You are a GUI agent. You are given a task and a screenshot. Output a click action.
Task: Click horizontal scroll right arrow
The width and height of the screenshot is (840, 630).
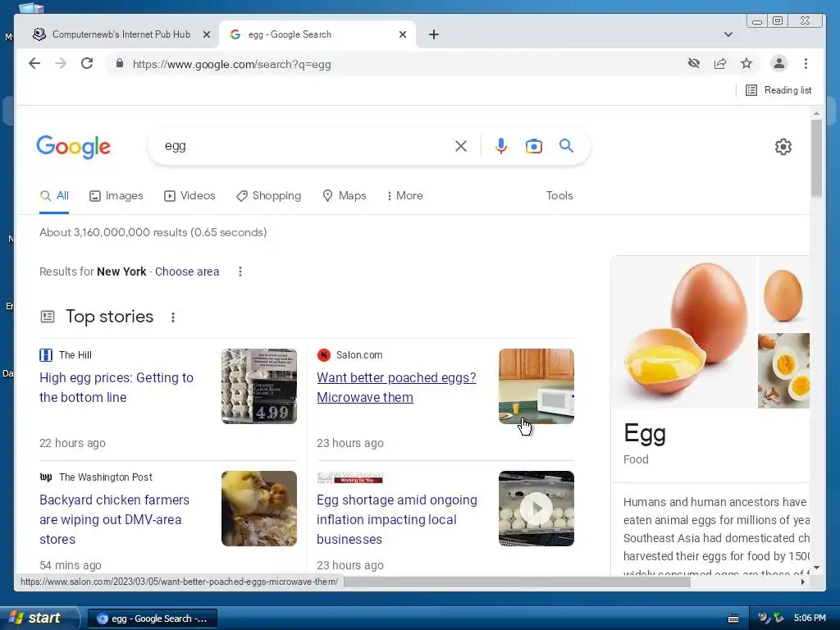point(803,582)
